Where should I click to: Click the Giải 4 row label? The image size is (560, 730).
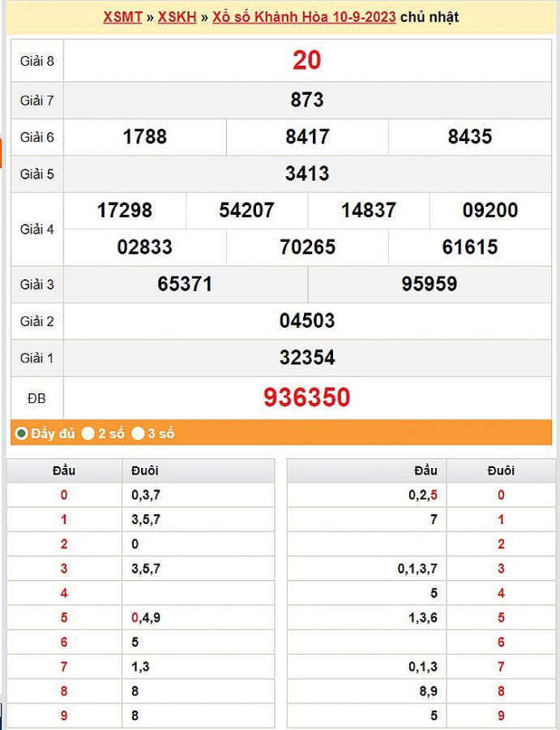click(36, 229)
